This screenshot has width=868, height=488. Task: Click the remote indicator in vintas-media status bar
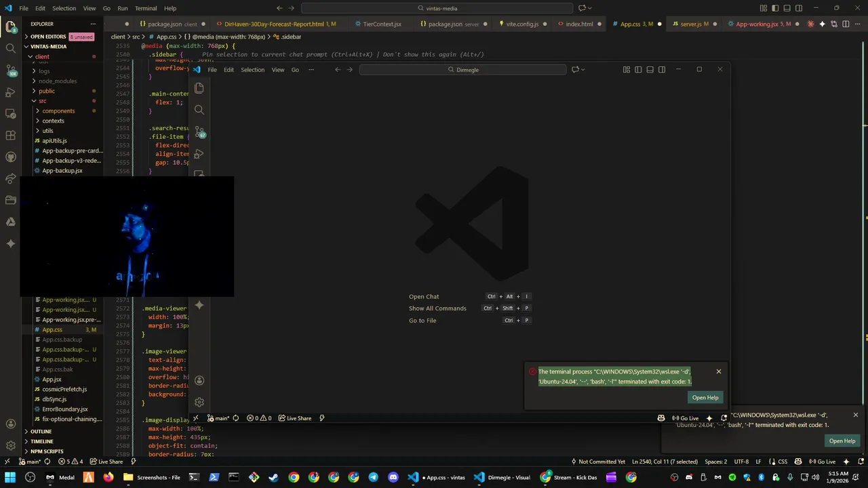(9, 462)
